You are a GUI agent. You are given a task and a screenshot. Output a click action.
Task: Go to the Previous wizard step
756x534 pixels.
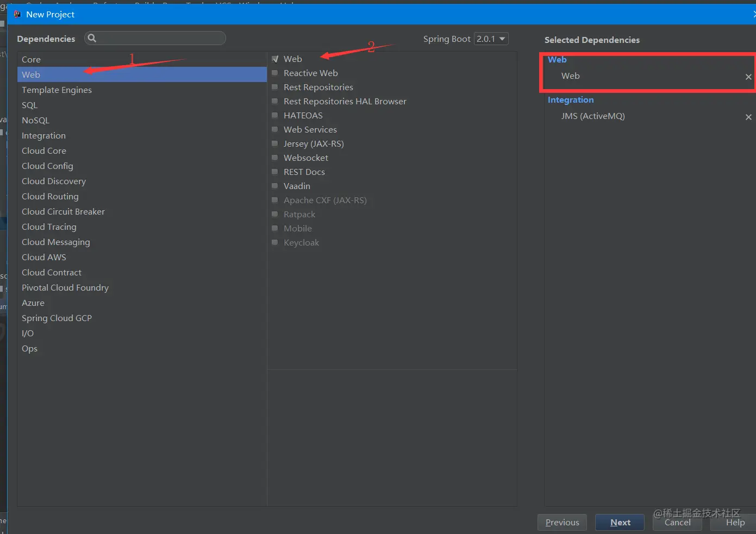562,522
